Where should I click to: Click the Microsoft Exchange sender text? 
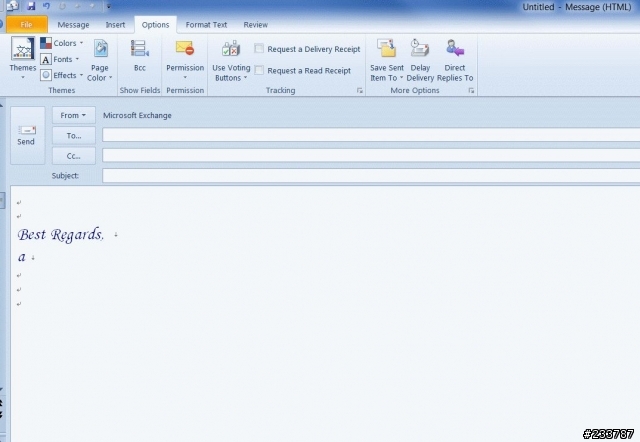pyautogui.click(x=137, y=115)
